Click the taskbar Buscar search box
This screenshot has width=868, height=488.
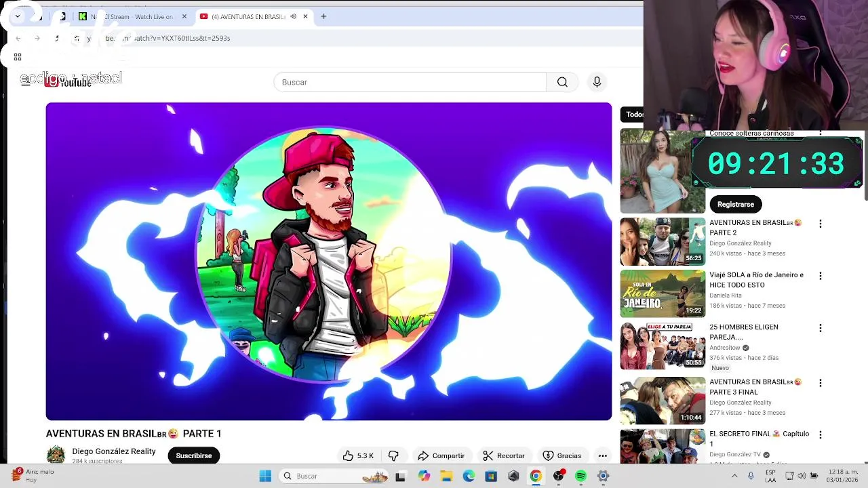click(x=335, y=476)
